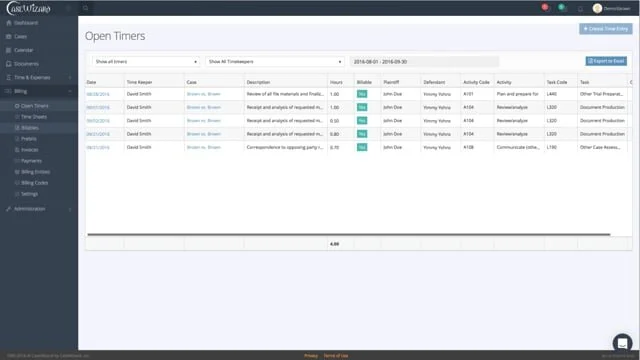Collapse the Billing menu chevron

pyautogui.click(x=70, y=91)
